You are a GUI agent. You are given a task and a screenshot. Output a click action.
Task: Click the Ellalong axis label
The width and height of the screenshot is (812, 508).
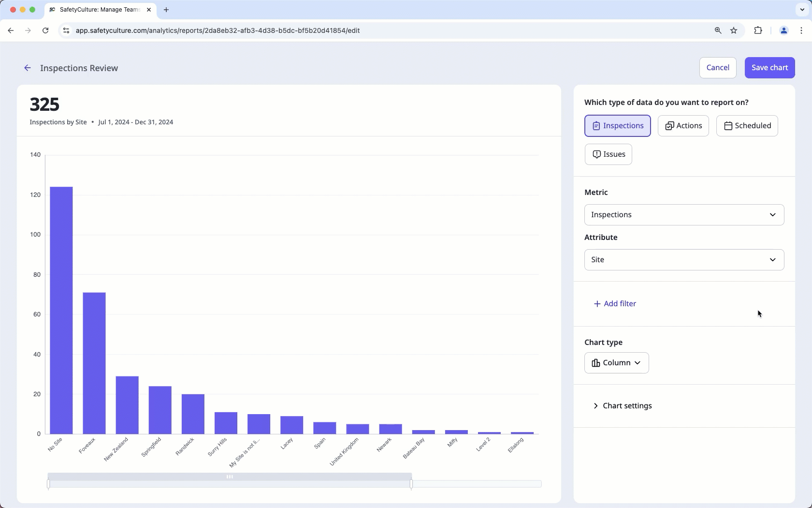[516, 445]
